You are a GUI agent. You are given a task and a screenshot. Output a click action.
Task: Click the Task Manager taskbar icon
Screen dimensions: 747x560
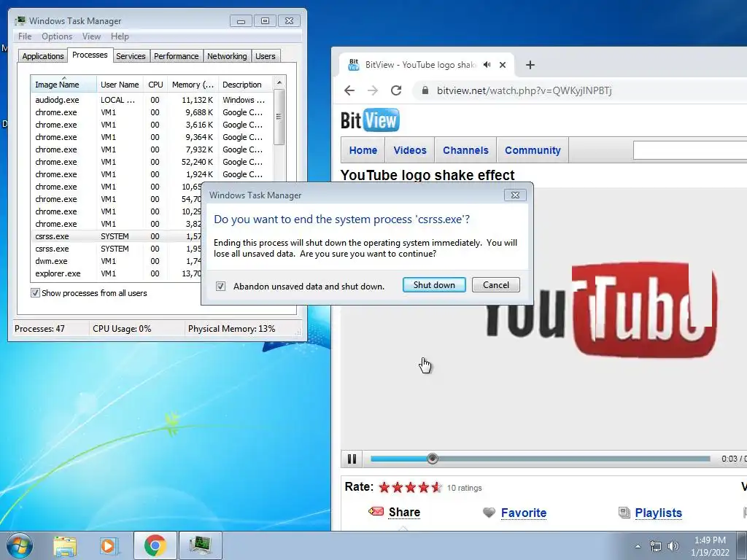200,545
